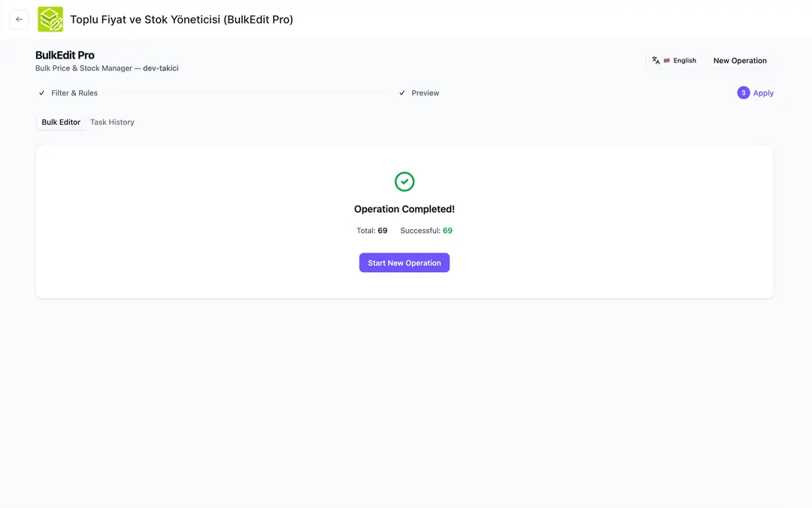Click the green success checkmark circle
812x508 pixels.
[404, 182]
